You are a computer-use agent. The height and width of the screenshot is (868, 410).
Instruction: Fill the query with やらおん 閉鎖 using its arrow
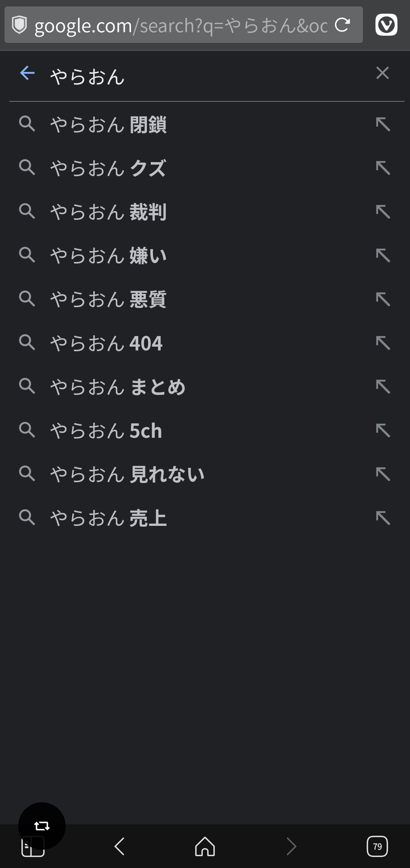tap(383, 124)
